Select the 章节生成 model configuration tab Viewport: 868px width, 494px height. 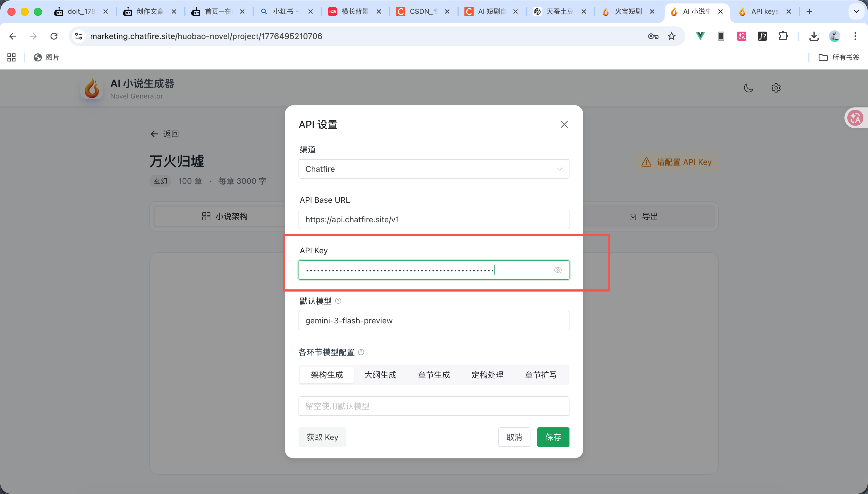pyautogui.click(x=434, y=375)
